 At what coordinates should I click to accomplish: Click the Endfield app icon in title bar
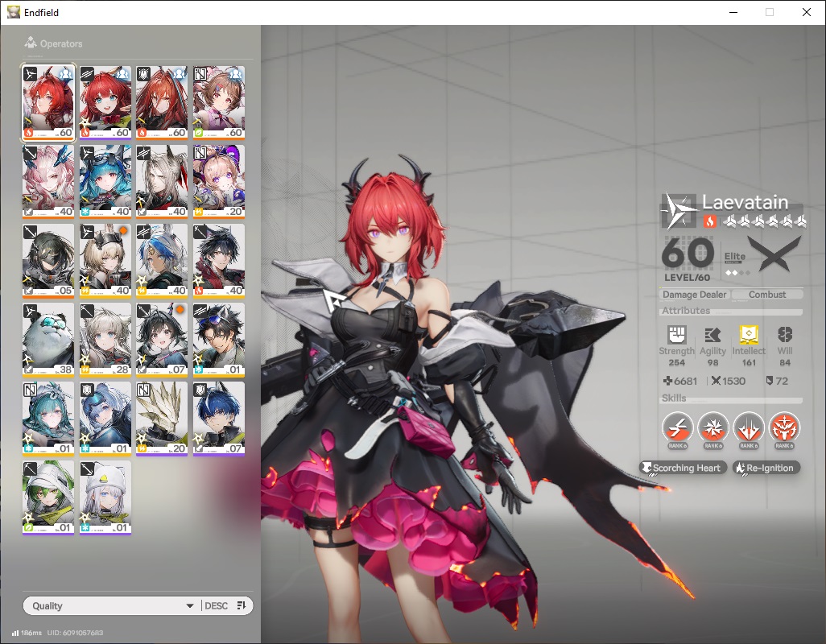point(13,12)
